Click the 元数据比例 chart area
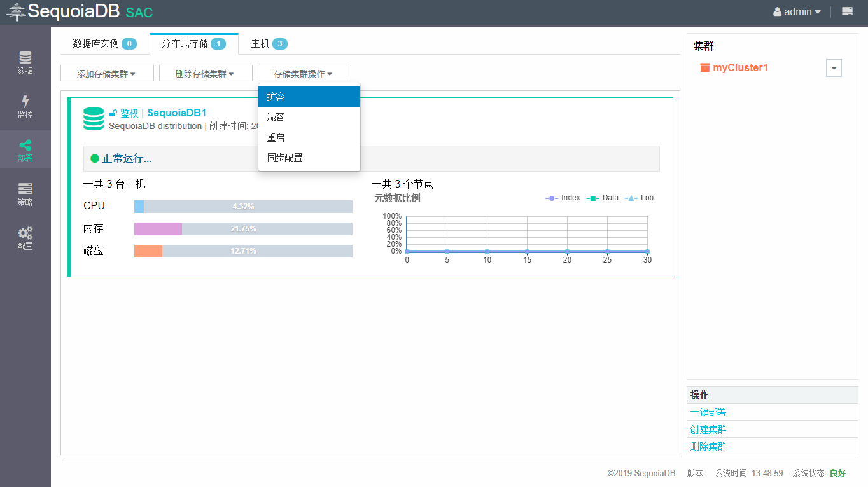The image size is (868, 487). (527, 234)
